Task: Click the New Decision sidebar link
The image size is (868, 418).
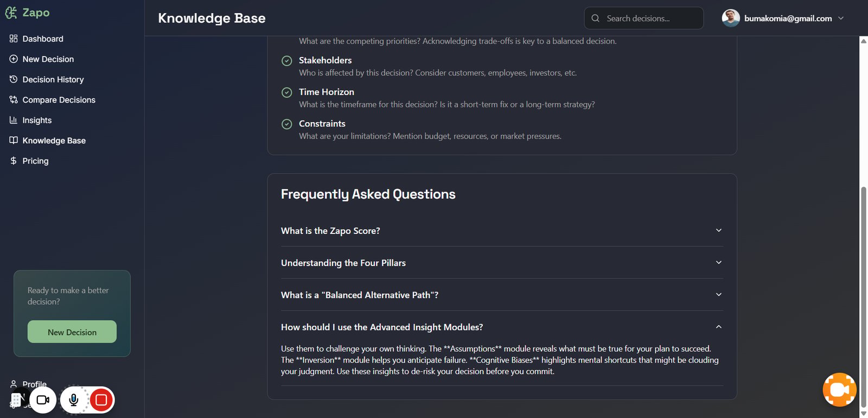Action: click(x=48, y=59)
